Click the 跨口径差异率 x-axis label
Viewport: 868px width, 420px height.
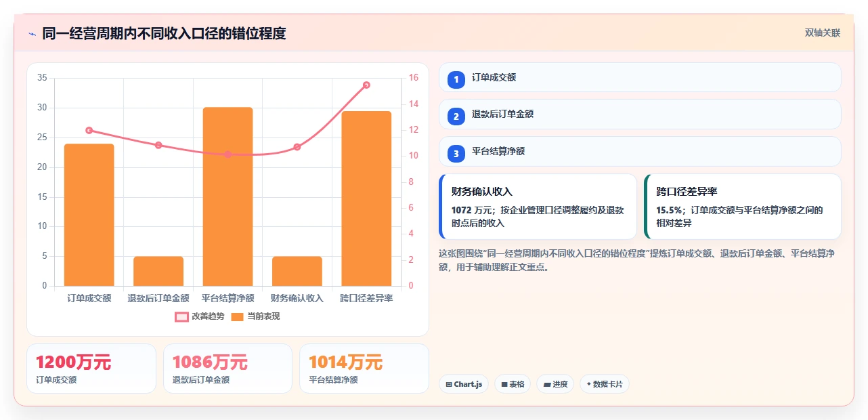(366, 298)
